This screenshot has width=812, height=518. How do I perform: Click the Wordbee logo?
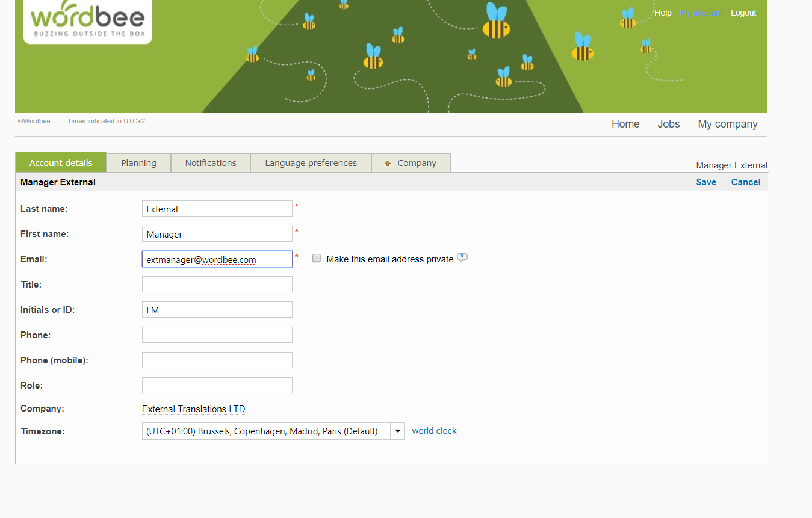87,20
